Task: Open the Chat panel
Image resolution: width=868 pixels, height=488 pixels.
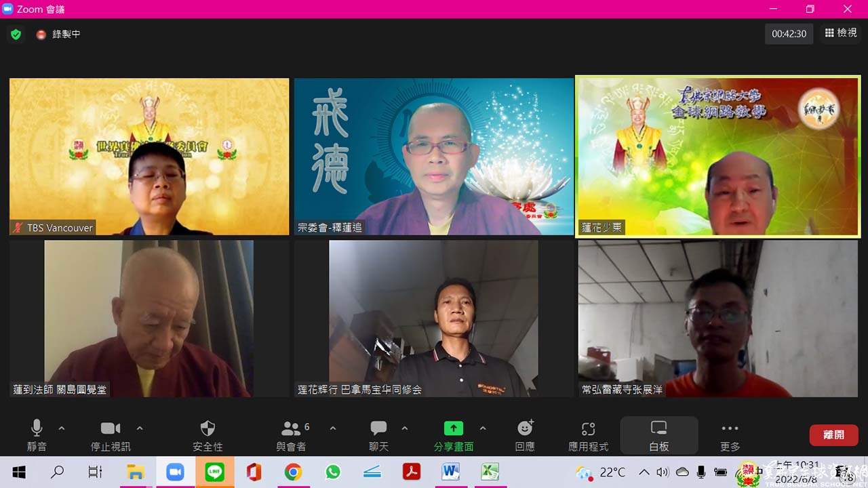Action: pyautogui.click(x=378, y=435)
